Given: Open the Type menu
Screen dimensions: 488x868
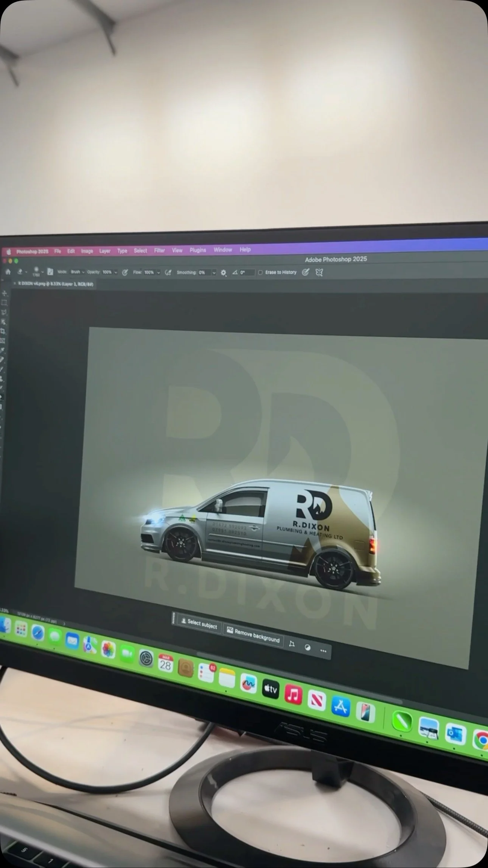Looking at the screenshot, I should (122, 251).
